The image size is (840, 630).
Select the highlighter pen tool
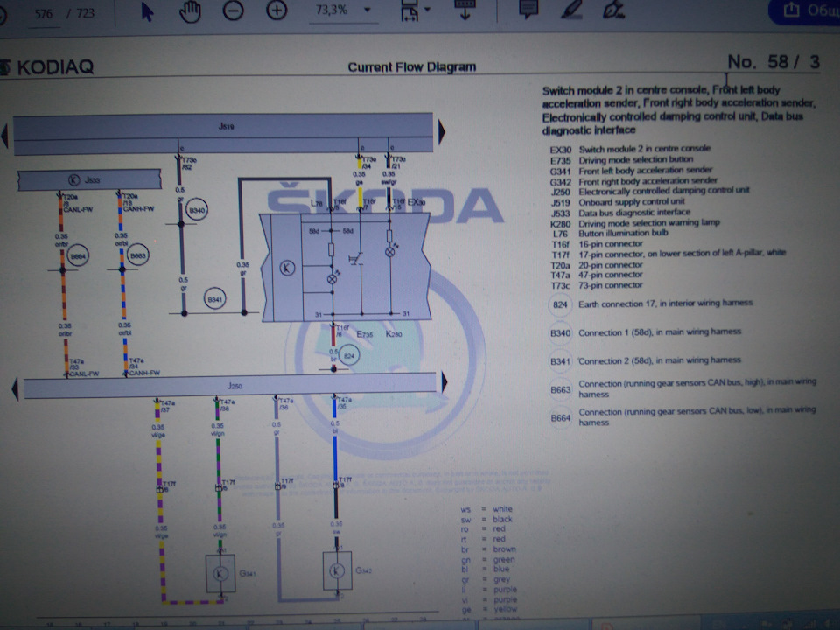click(571, 9)
